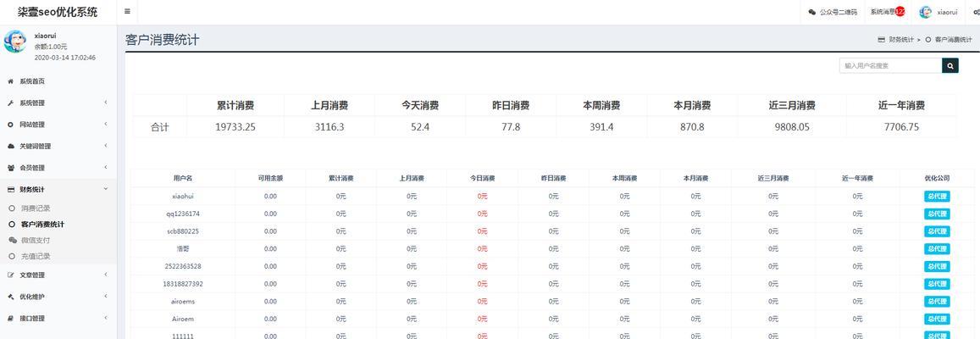This screenshot has width=980, height=339.
Task: Select 消费记录 submenu item
Action: coord(36,208)
